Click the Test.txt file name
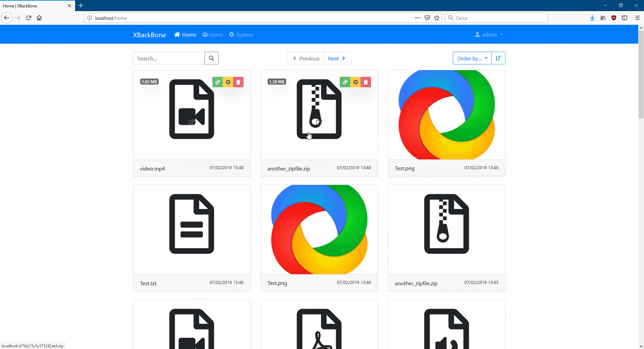Viewport: 644px width, 349px height. coord(148,283)
